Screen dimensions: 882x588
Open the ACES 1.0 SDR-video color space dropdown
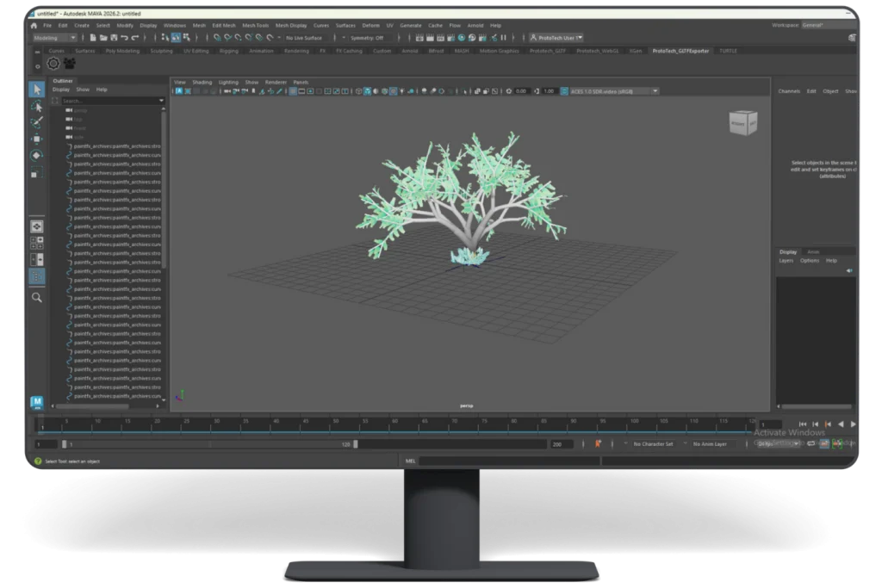[613, 90]
